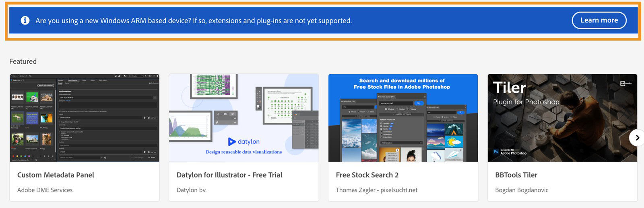Select the Free Stock Search 2 title
Viewport: 644px width, 208px height.
367,175
